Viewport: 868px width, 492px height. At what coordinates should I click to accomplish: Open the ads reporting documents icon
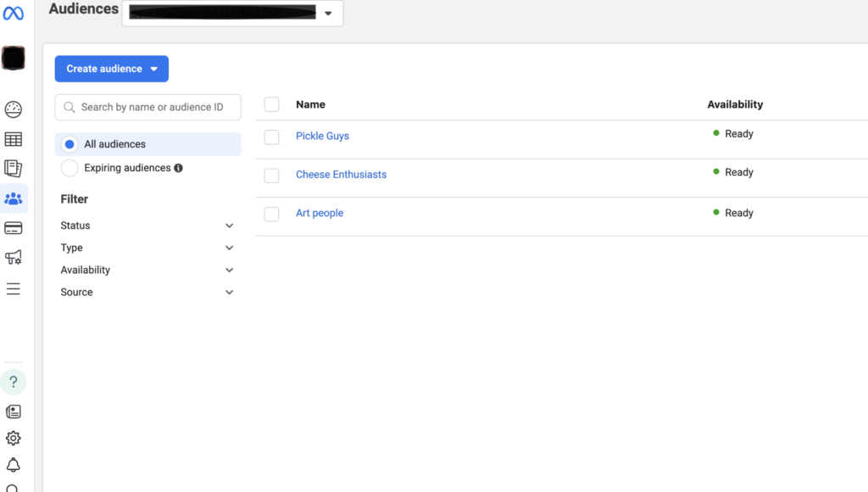14,169
